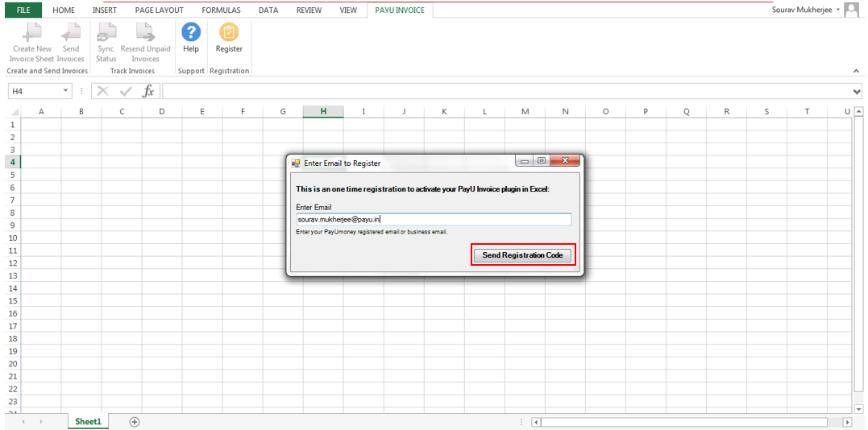Switch to the VIEW tab
This screenshot has width=868, height=430.
[348, 10]
